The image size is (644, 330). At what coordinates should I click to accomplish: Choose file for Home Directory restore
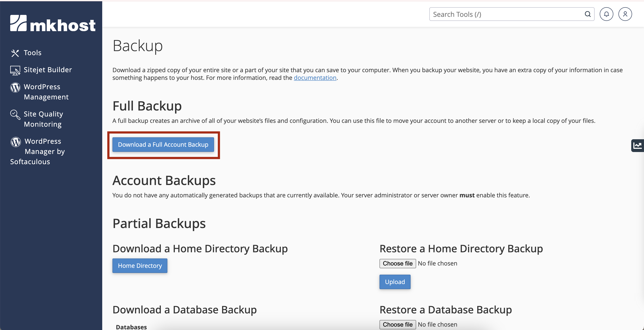point(397,264)
